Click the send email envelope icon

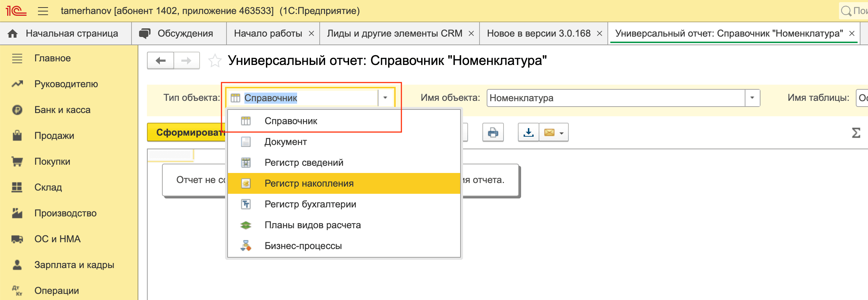549,132
